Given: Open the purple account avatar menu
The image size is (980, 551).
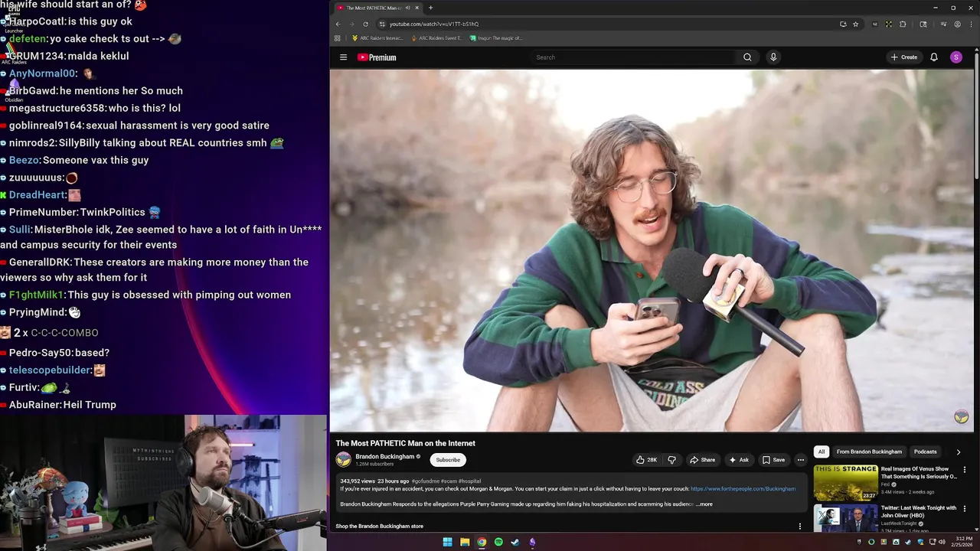Looking at the screenshot, I should click(x=955, y=57).
